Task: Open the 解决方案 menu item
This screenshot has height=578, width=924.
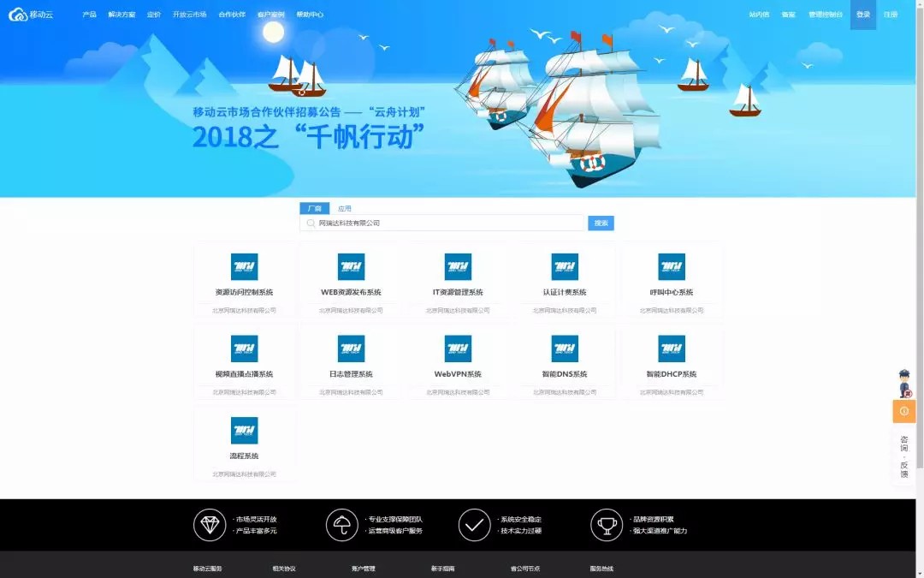Action: click(121, 15)
